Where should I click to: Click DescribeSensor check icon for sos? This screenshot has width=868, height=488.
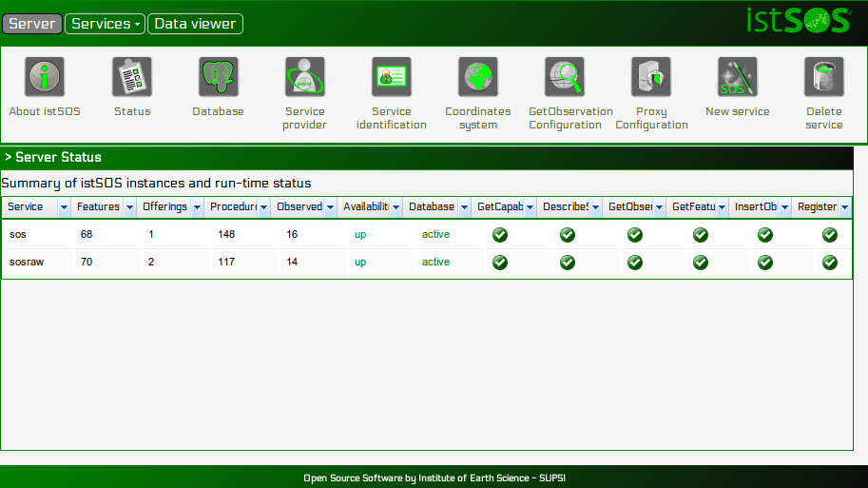tap(568, 235)
